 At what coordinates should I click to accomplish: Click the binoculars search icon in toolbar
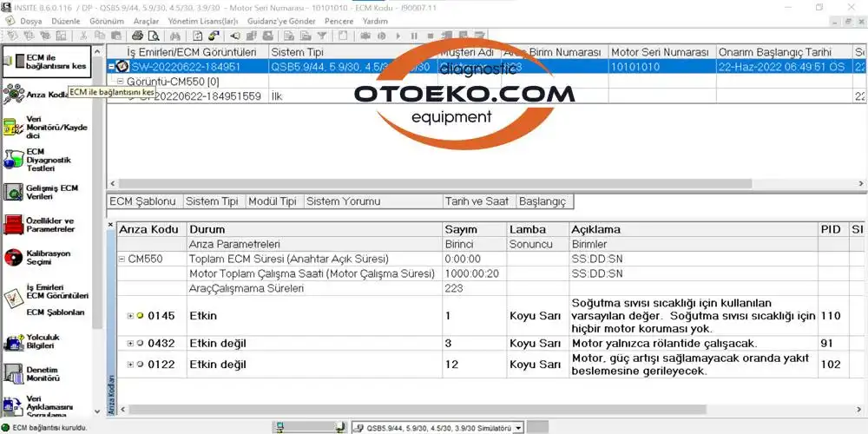point(174,36)
